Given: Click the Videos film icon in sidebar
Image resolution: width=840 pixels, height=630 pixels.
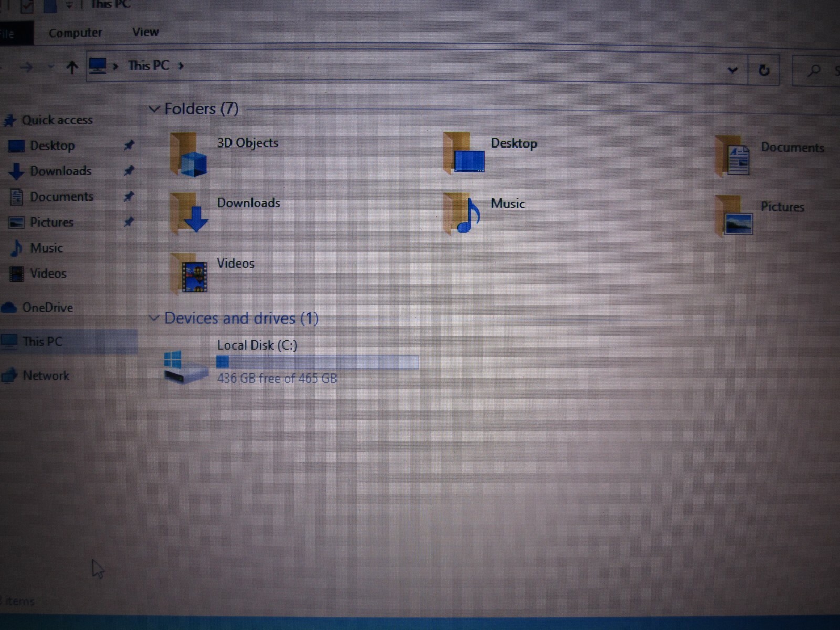Looking at the screenshot, I should (17, 274).
